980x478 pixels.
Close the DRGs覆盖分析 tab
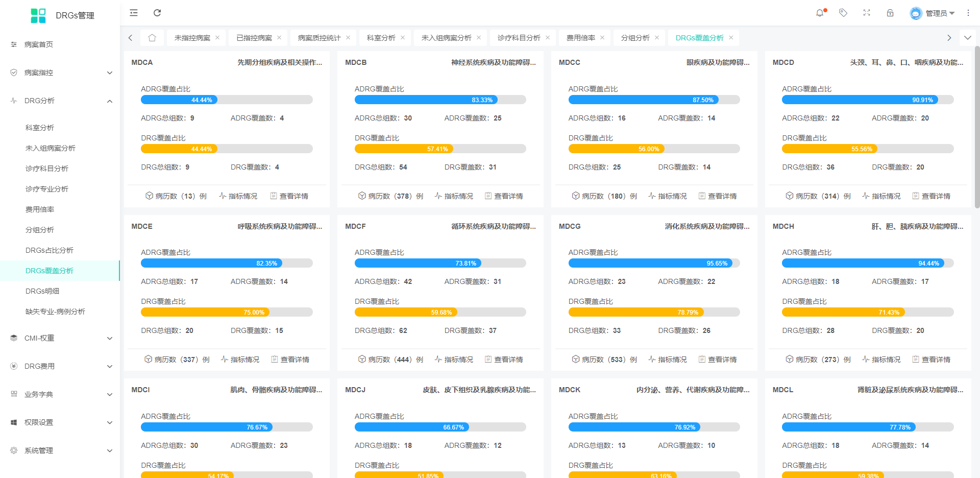[x=731, y=38]
